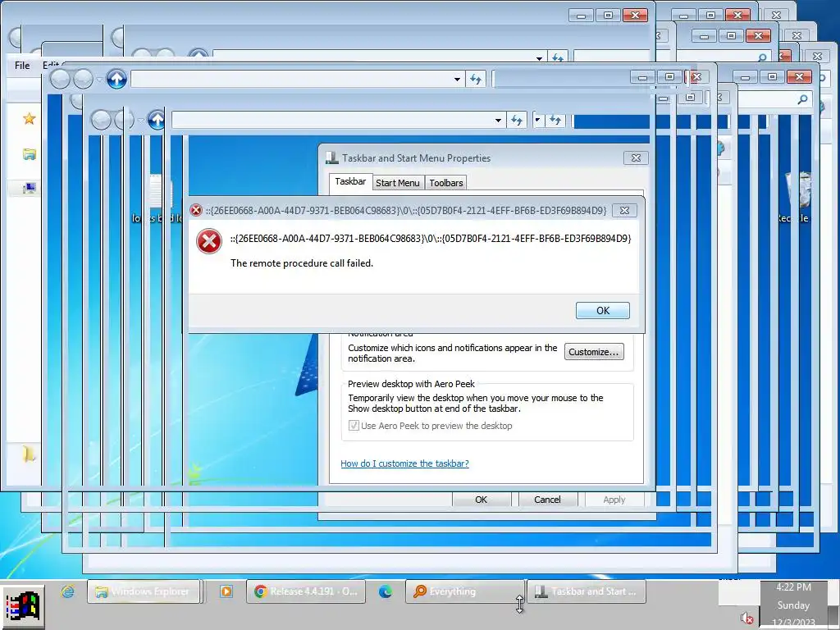Open the How do I customize the taskbar link
The width and height of the screenshot is (840, 630).
click(404, 463)
